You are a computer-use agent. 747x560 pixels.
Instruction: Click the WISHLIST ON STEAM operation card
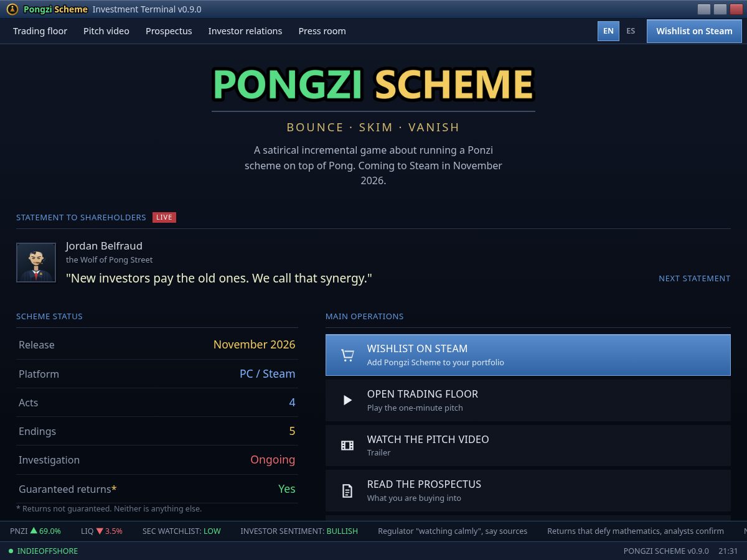(528, 355)
